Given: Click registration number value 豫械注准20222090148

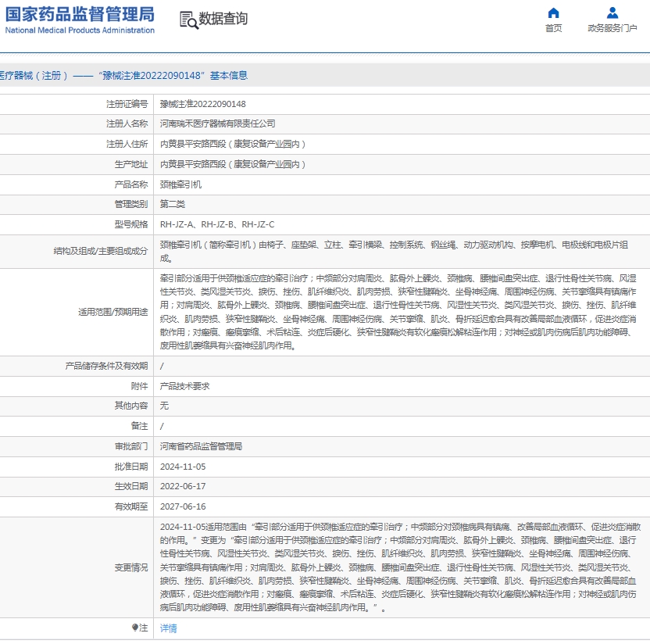Looking at the screenshot, I should point(202,104).
